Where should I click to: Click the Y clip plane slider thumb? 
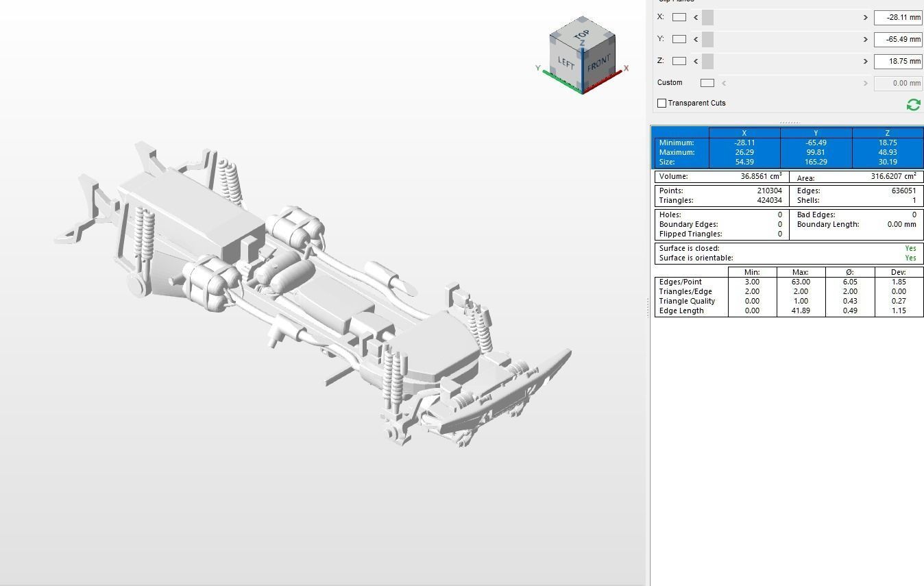(707, 39)
